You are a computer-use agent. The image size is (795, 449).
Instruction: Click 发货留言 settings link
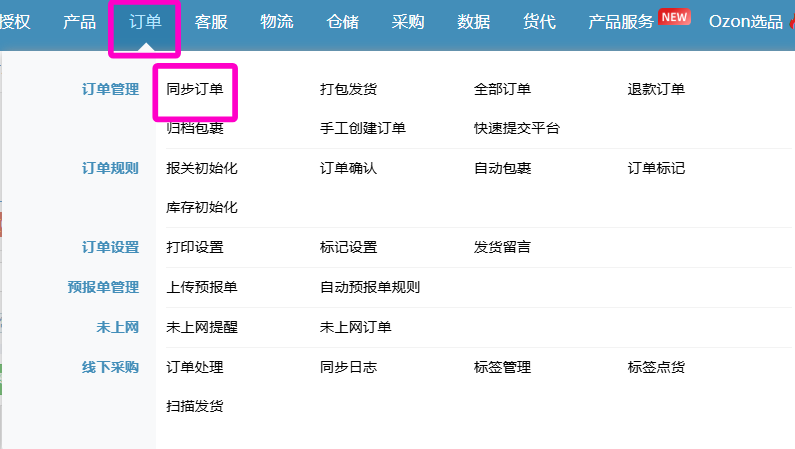tap(502, 247)
